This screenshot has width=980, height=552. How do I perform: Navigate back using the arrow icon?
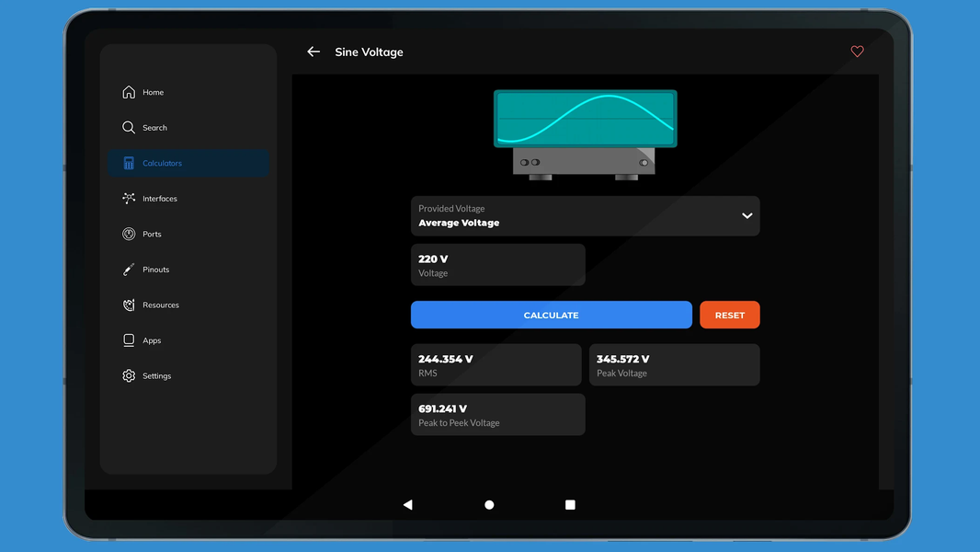(313, 52)
